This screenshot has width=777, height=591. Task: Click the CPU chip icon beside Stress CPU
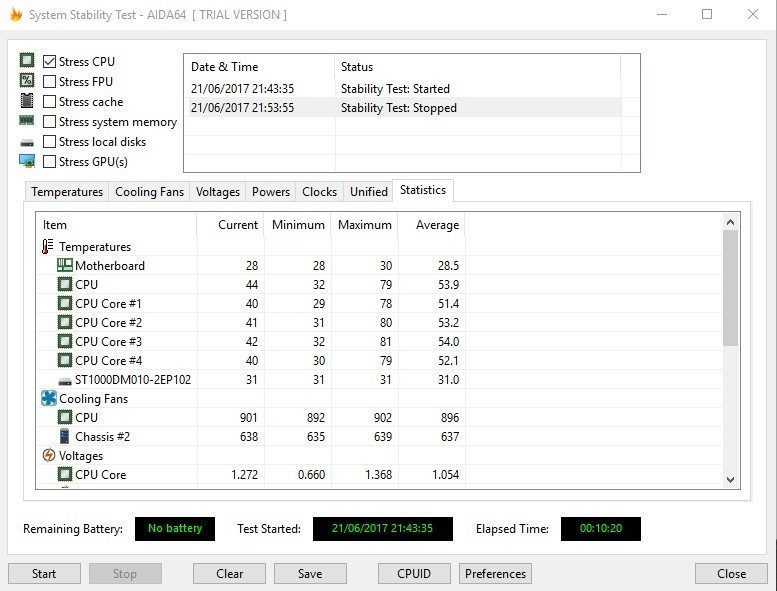(x=27, y=60)
